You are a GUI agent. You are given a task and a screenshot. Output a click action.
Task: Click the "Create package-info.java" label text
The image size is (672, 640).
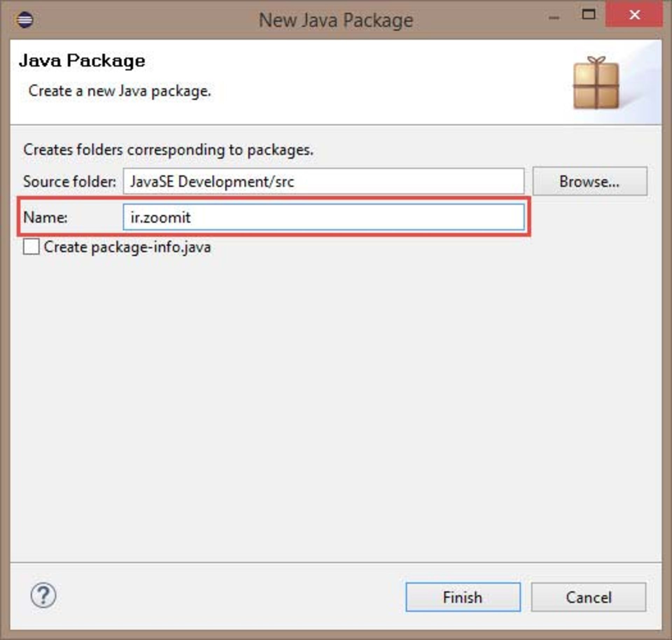tap(127, 247)
